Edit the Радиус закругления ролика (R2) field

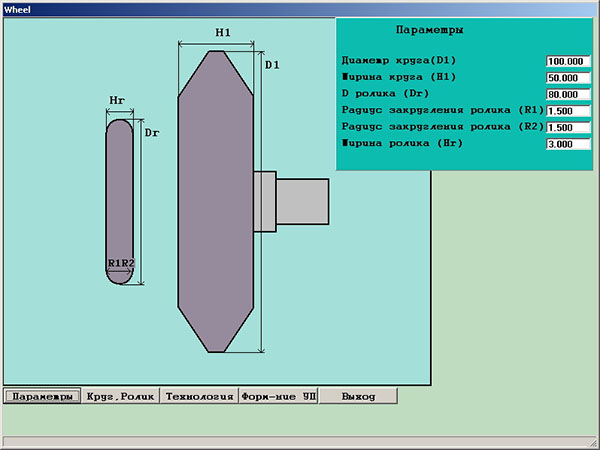[569, 128]
